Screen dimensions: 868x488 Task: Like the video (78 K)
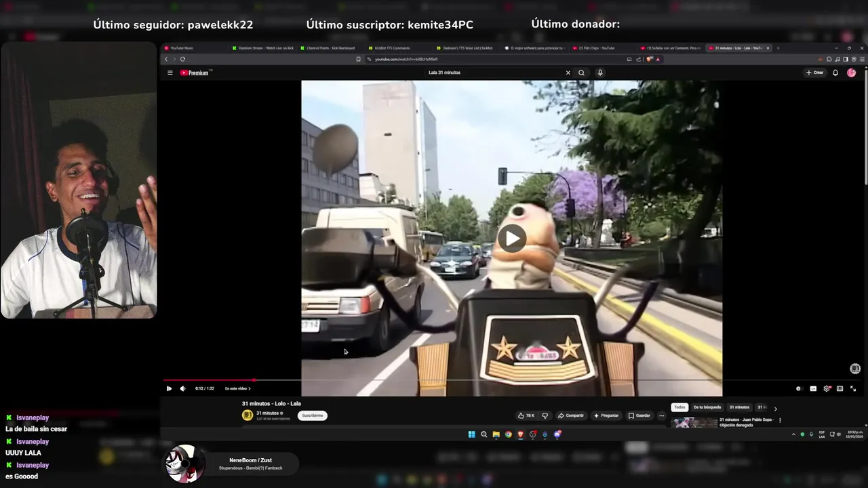click(x=526, y=415)
